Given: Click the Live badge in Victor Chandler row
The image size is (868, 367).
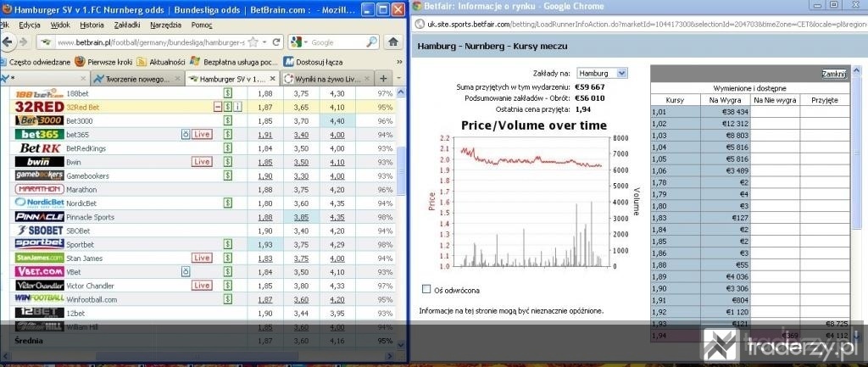Looking at the screenshot, I should [x=202, y=286].
